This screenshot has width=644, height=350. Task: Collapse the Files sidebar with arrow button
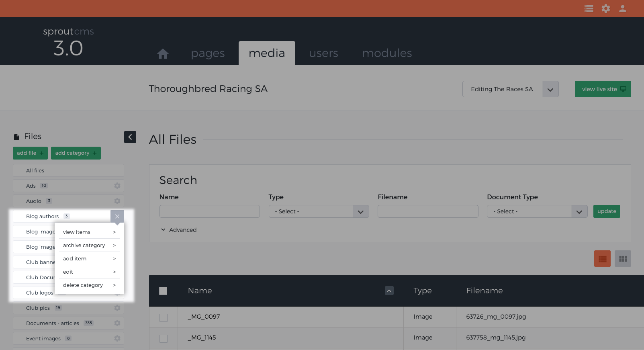pos(130,137)
